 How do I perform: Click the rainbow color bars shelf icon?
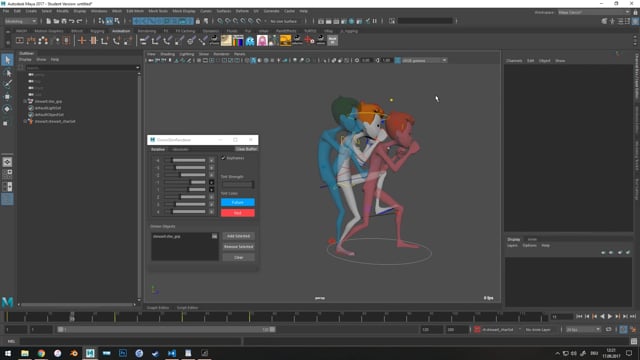point(238,40)
